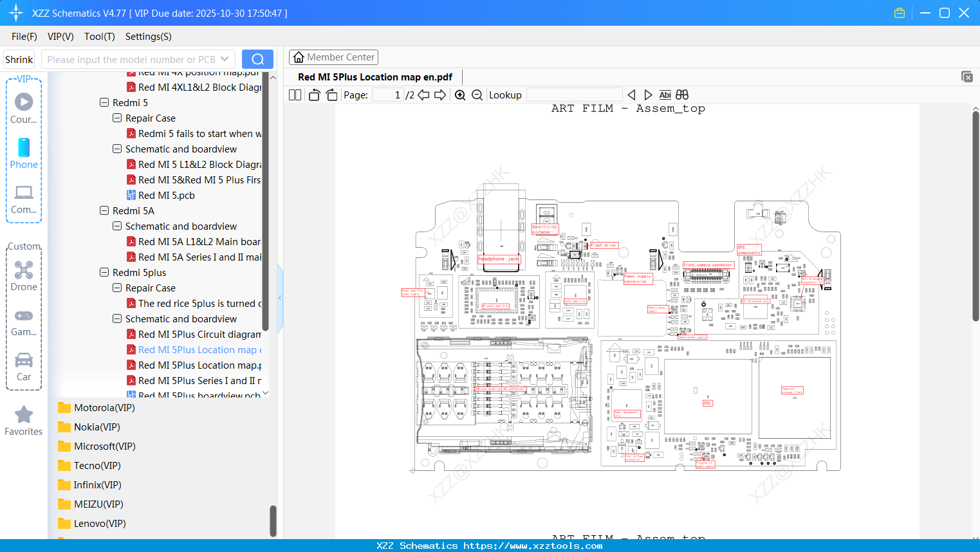Open Red MI 5.pcb file
The height and width of the screenshot is (552, 980).
[161, 196]
